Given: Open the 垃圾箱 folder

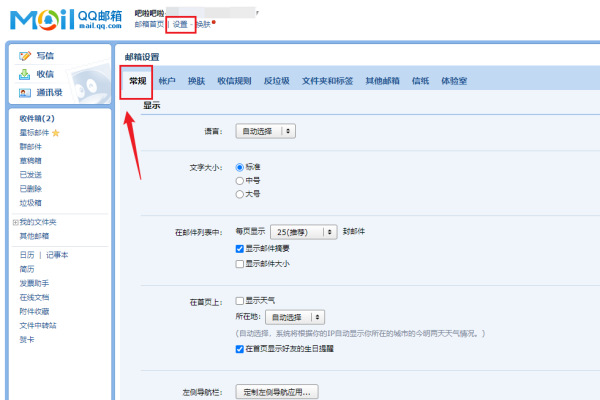Looking at the screenshot, I should pos(31,203).
